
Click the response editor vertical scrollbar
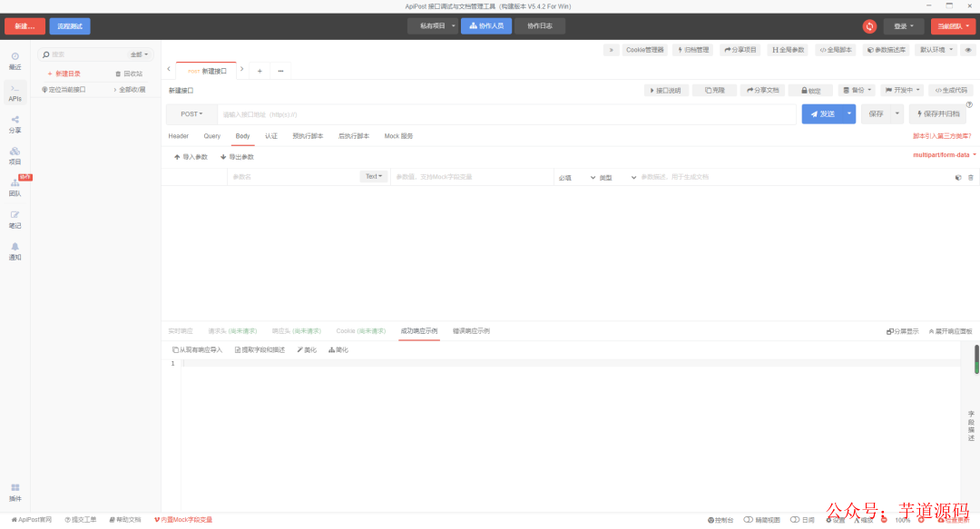tap(976, 359)
